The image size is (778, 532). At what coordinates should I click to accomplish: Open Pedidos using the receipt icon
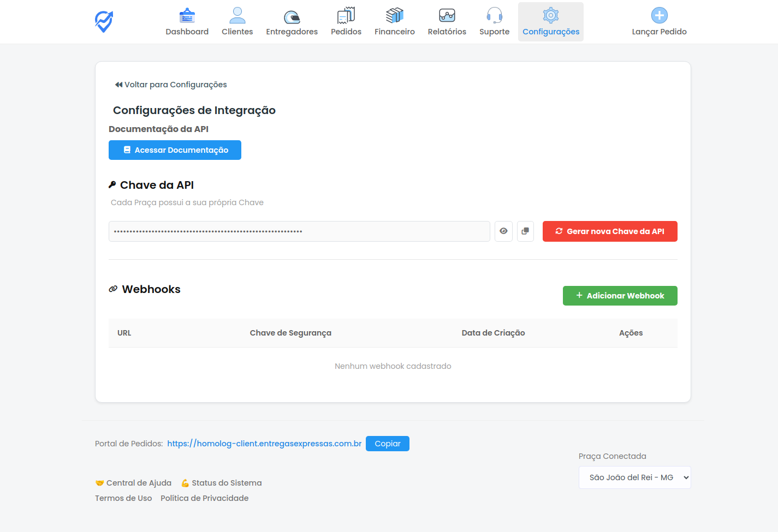coord(346,22)
